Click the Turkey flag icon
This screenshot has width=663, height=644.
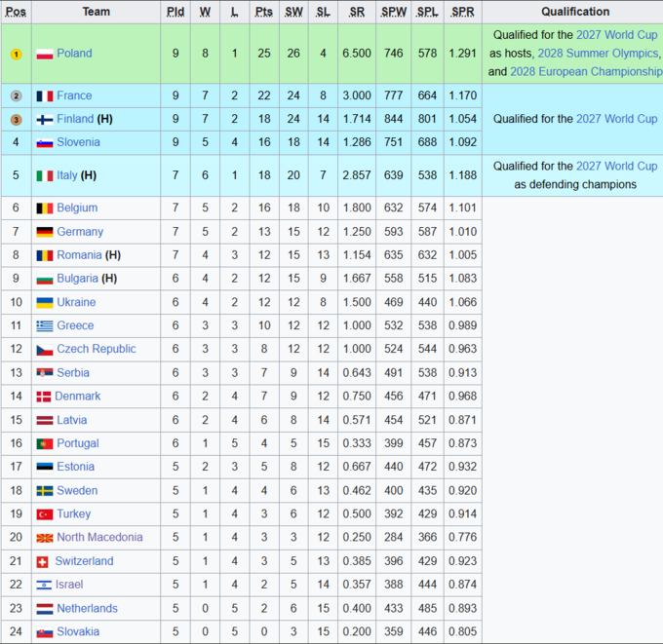coord(45,514)
